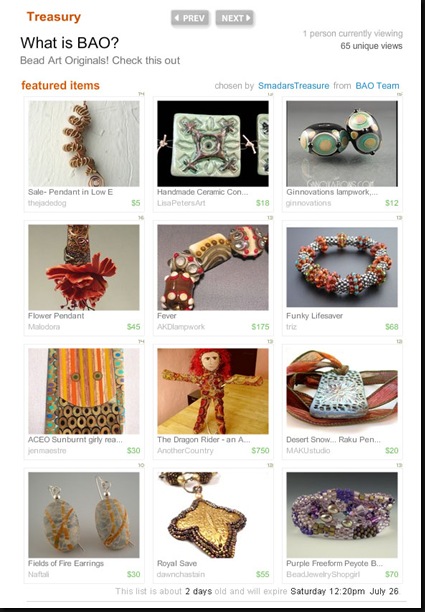The image size is (425, 612).
Task: Open Purple Freeform Peyote bracelet title
Action: [x=334, y=563]
